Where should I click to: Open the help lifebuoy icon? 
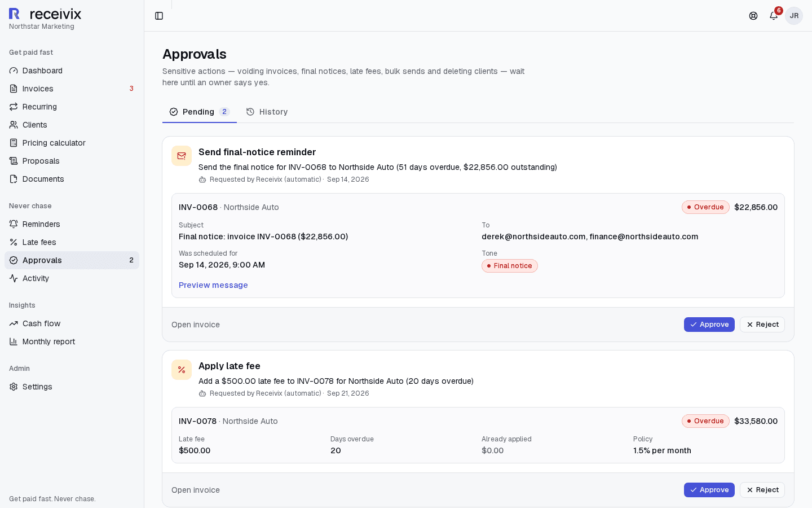pyautogui.click(x=753, y=16)
